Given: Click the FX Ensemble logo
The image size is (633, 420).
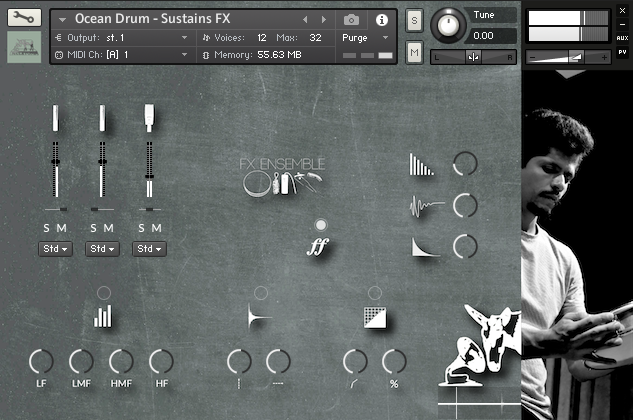Looking at the screenshot, I should (283, 177).
